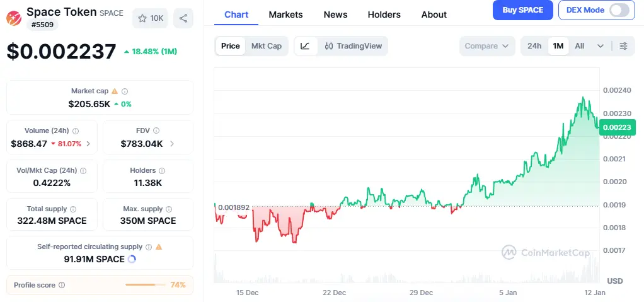
Task: Click the USD currency label
Action: coord(615,281)
